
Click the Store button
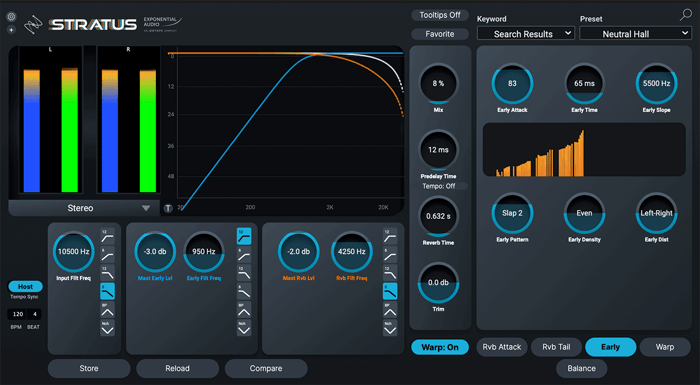89,368
